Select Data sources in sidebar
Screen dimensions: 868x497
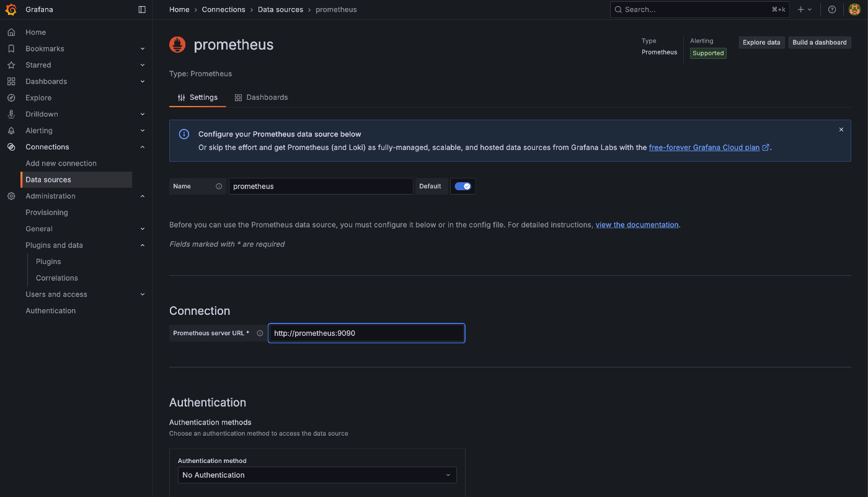[x=76, y=180]
